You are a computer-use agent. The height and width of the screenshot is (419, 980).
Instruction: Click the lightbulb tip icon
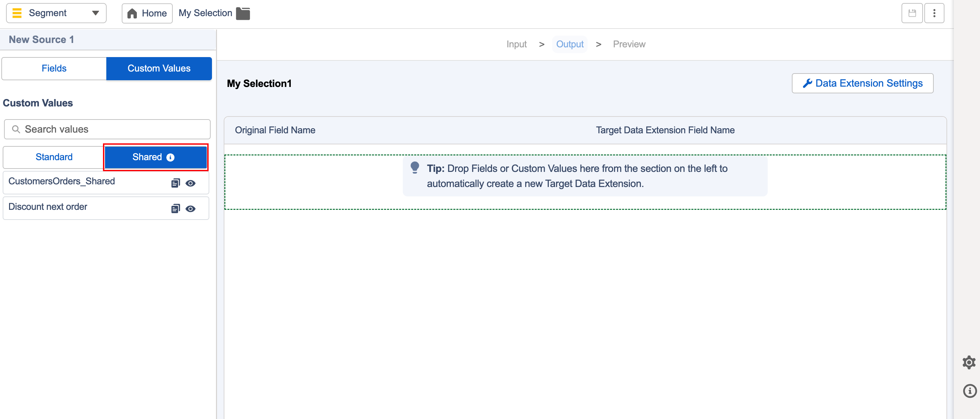point(415,168)
